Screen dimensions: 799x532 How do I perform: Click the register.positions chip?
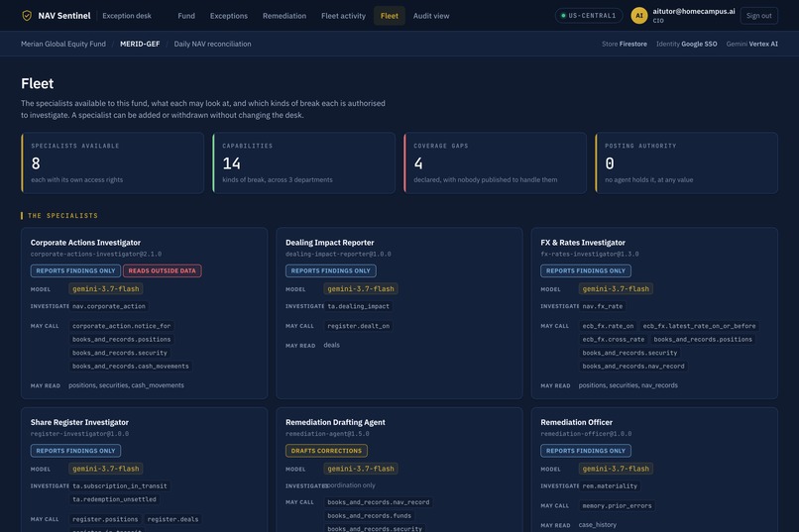(105, 519)
